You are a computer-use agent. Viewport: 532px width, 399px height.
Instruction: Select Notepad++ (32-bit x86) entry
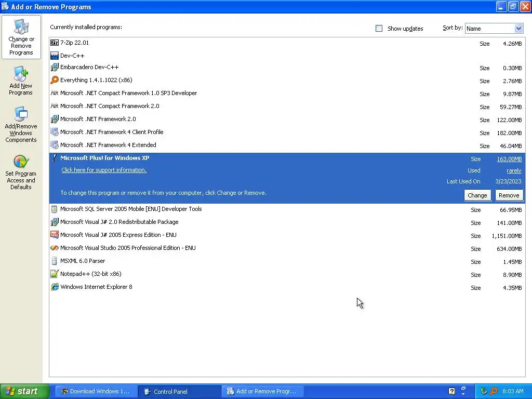click(x=287, y=274)
